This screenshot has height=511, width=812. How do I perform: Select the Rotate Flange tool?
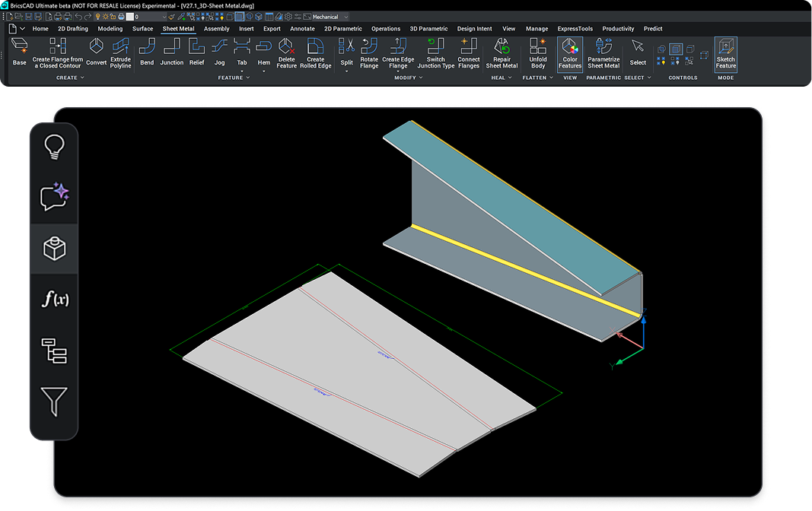[369, 52]
